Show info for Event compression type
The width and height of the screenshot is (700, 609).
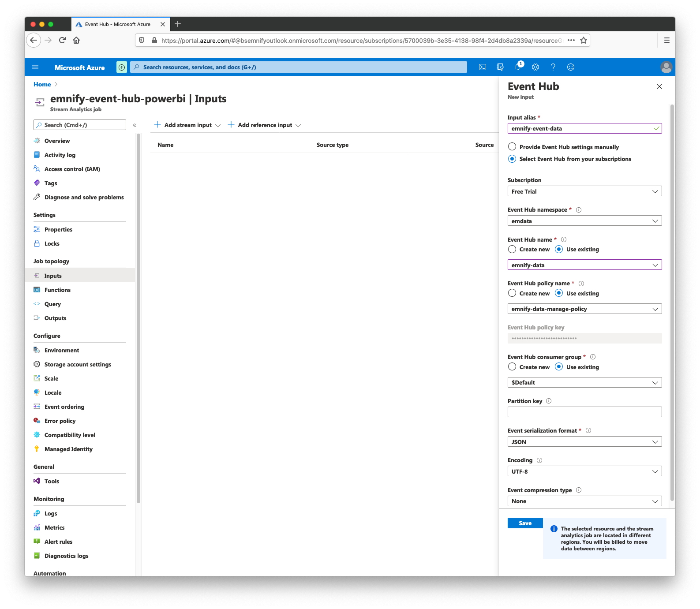[x=579, y=490]
